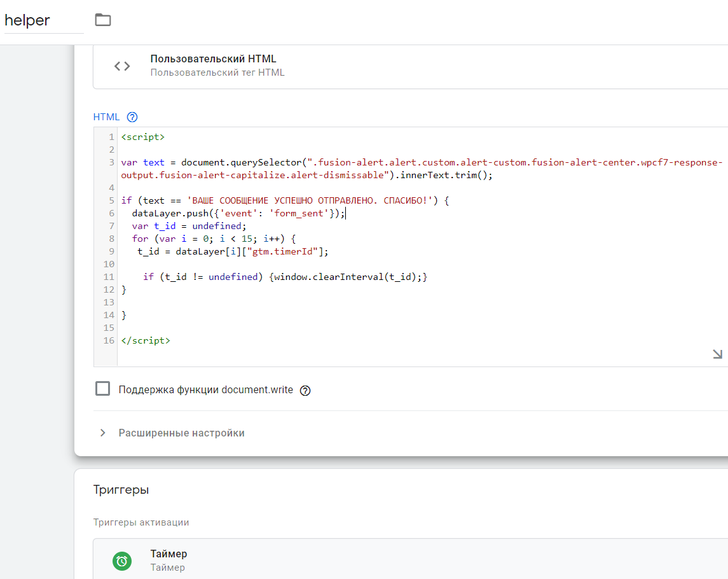The height and width of the screenshot is (579, 728).
Task: Click the green Таймер trigger icon
Action: pyautogui.click(x=122, y=561)
